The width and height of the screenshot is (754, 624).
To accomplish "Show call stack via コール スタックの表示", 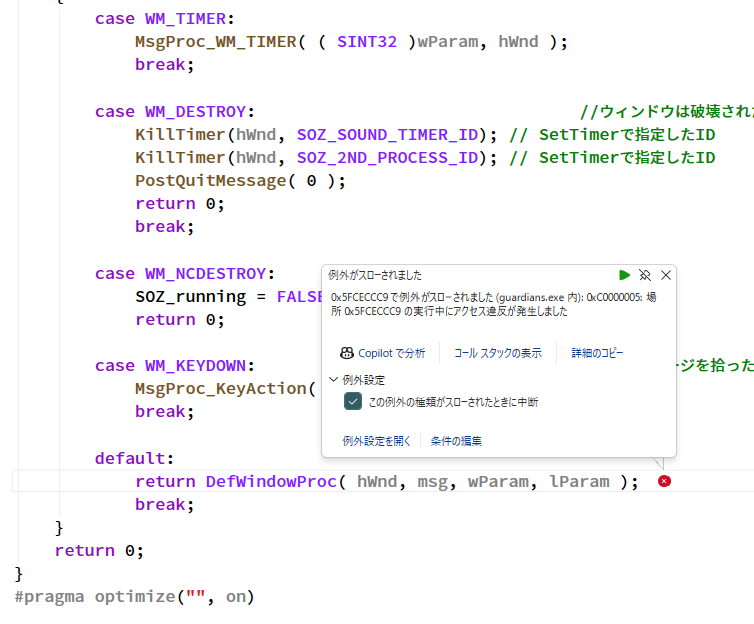I will 498,353.
